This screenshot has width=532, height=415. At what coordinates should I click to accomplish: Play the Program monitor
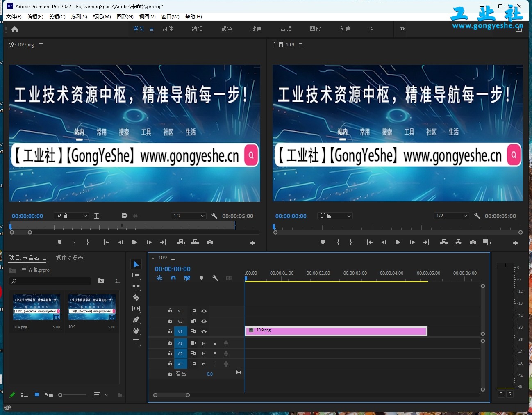pos(398,242)
